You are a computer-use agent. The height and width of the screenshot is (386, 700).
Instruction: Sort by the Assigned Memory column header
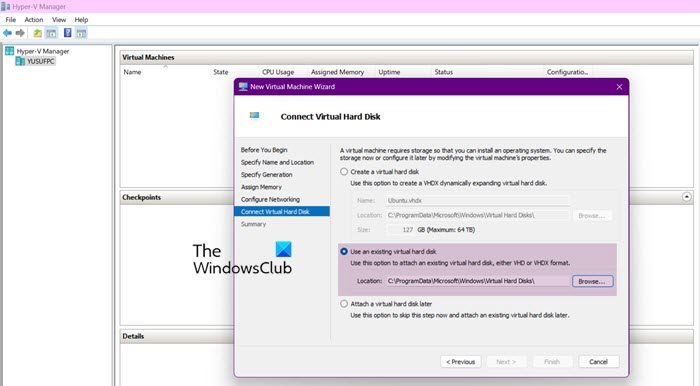(x=337, y=72)
